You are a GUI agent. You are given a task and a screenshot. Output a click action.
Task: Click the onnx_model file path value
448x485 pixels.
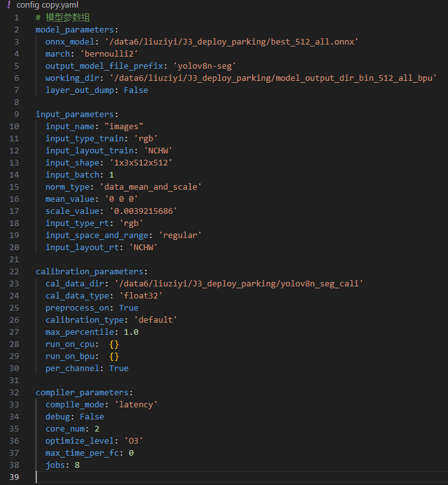click(x=232, y=41)
